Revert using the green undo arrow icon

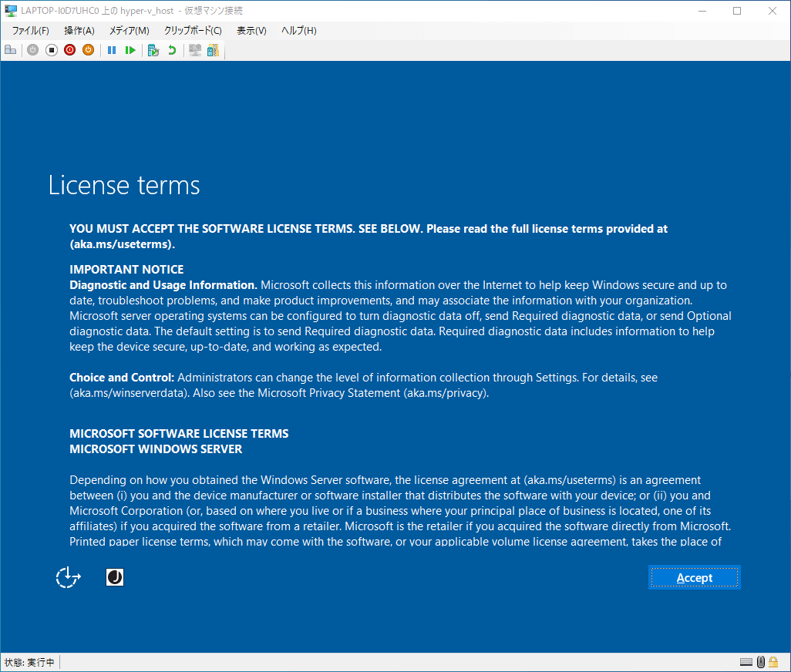coord(172,50)
